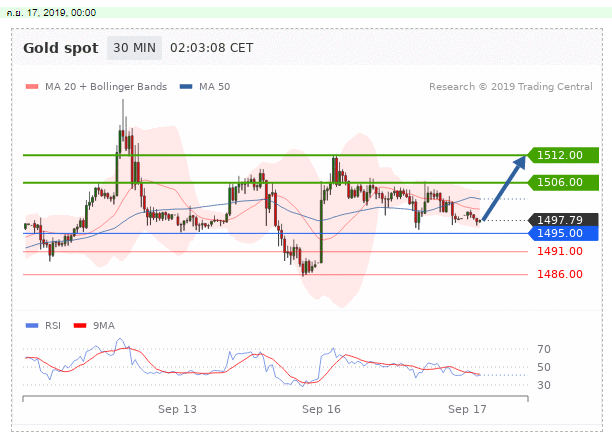Click the RSI 30 axis value
This screenshot has width=612, height=436.
(544, 385)
